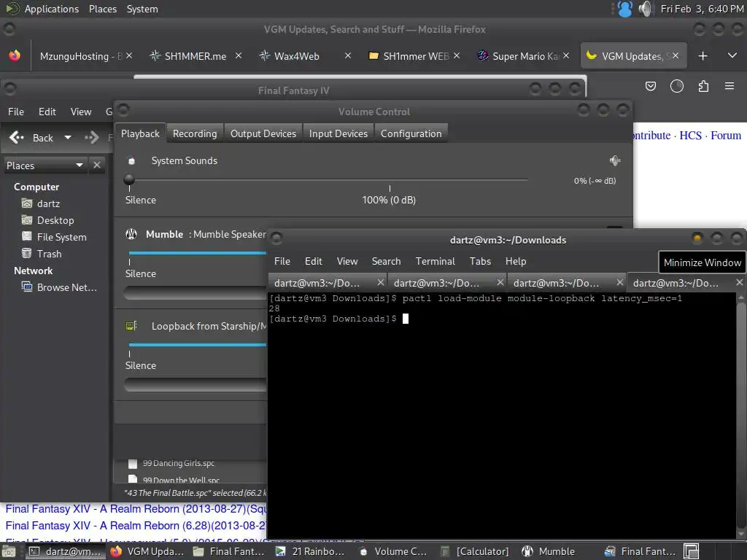Screen dimensions: 747x560
Task: Open Firefox account circle icon
Action: 676,86
